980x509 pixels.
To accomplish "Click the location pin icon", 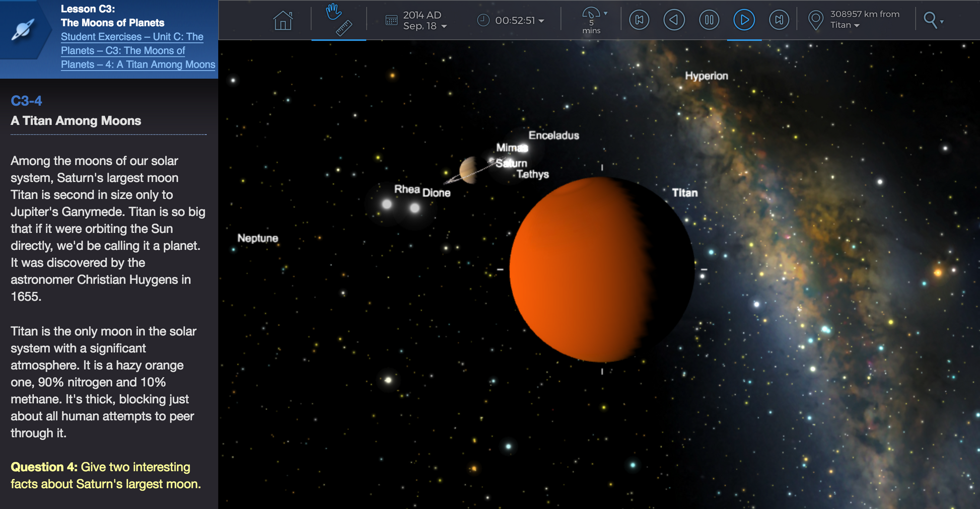I will point(815,20).
